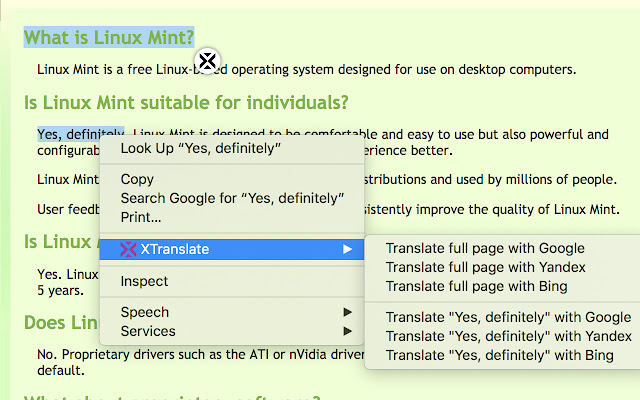Viewport: 640px width, 400px height.
Task: Click the floating XTranslate round icon
Action: tap(207, 61)
